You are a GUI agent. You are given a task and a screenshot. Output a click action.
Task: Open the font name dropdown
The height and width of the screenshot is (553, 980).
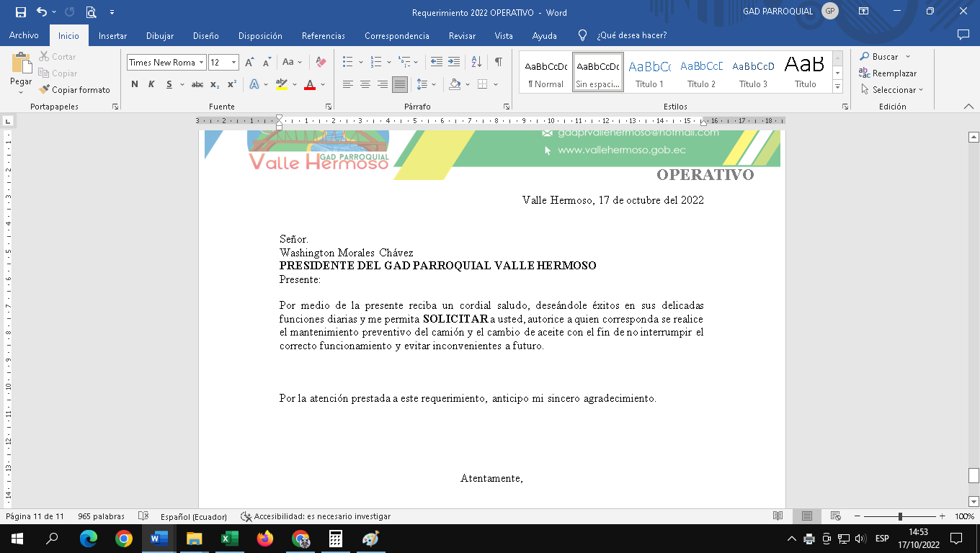(x=202, y=63)
